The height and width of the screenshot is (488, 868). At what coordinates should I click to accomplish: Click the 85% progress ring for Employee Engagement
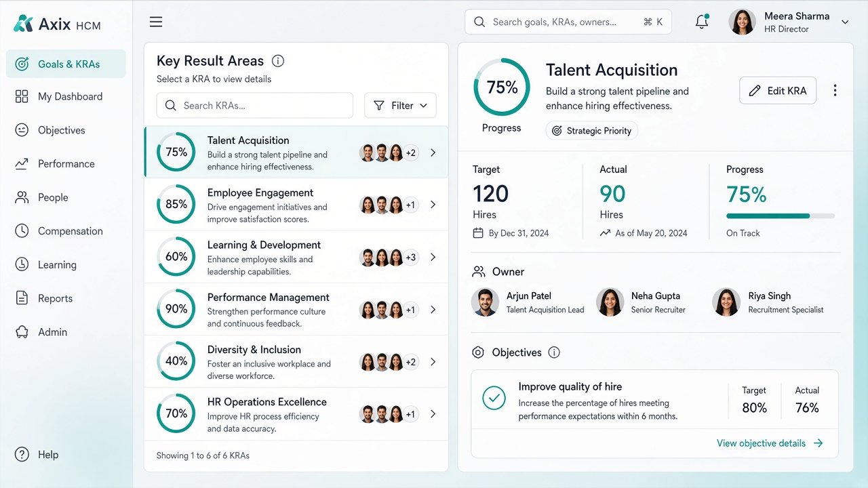pos(176,205)
